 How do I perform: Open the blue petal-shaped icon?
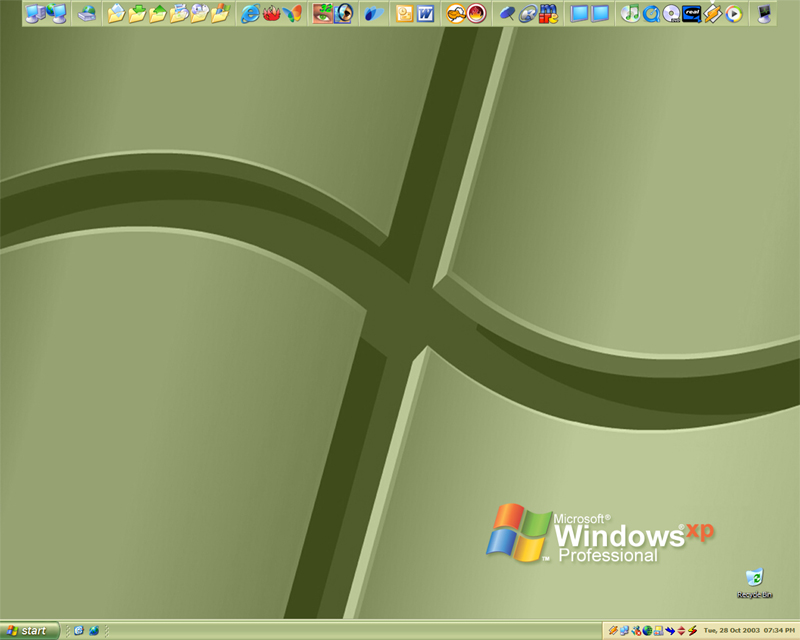pyautogui.click(x=374, y=13)
